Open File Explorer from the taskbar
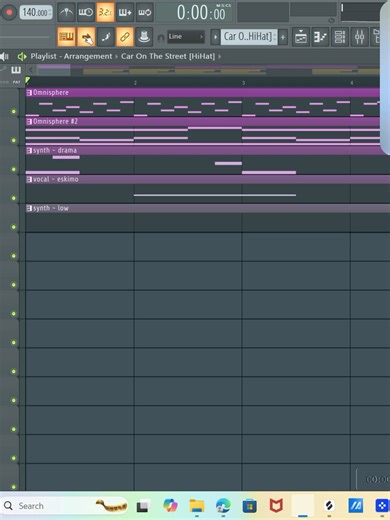Viewport: 390px width, 520px height. tap(197, 506)
